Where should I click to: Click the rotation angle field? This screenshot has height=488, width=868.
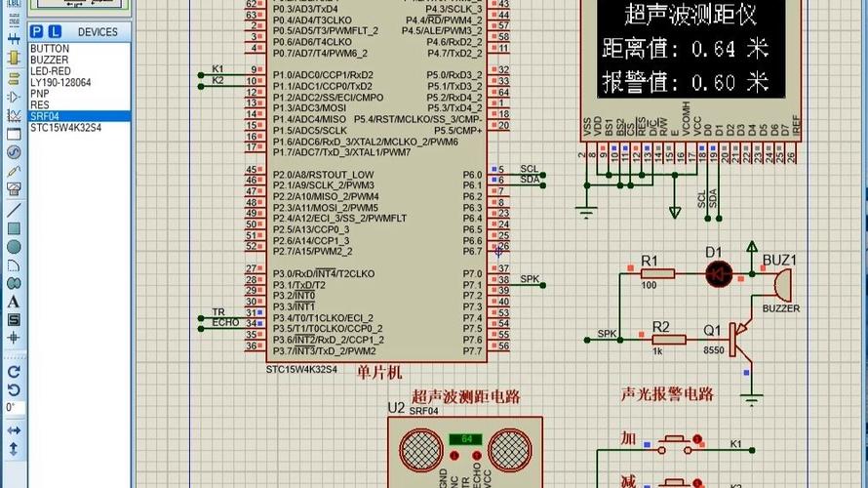coord(15,408)
